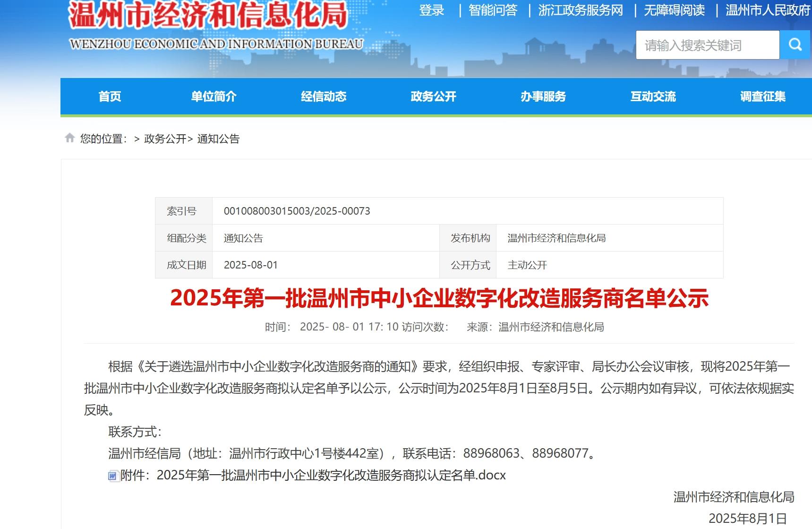Visit 浙江政务服务网 link
This screenshot has height=529, width=812.
pyautogui.click(x=581, y=10)
